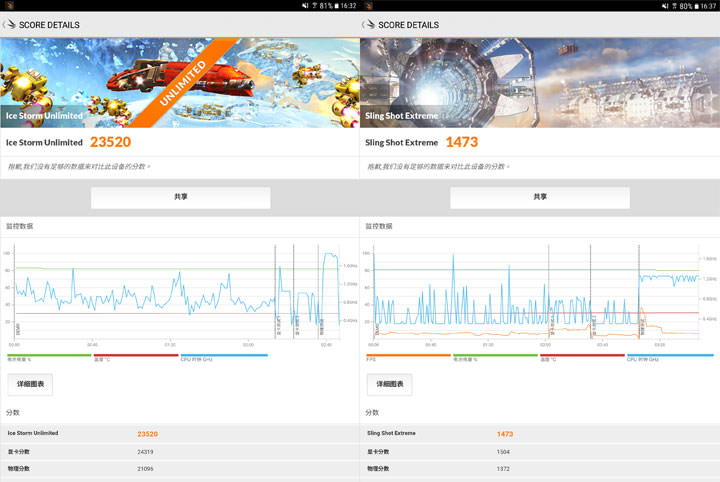Tap the back logo beside right SCORE DETAILS

(368, 25)
